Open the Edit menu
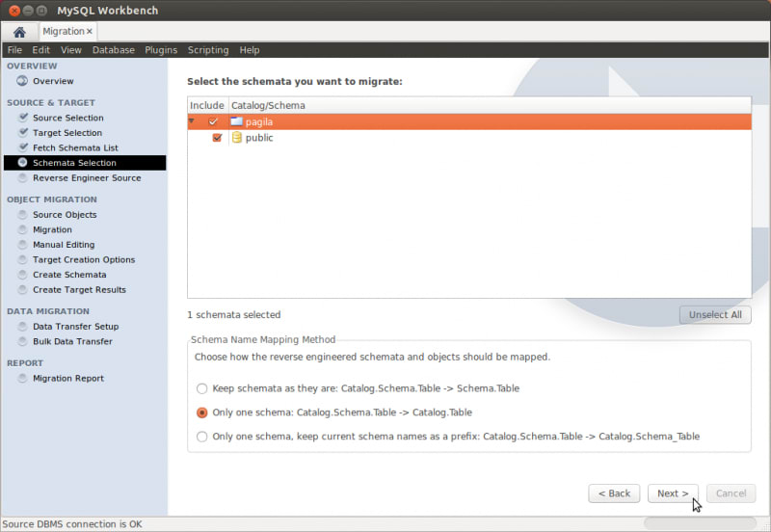 tap(40, 50)
